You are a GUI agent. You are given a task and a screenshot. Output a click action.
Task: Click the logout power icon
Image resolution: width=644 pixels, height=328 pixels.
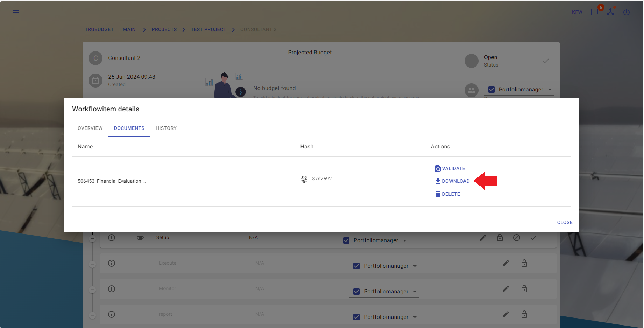627,12
